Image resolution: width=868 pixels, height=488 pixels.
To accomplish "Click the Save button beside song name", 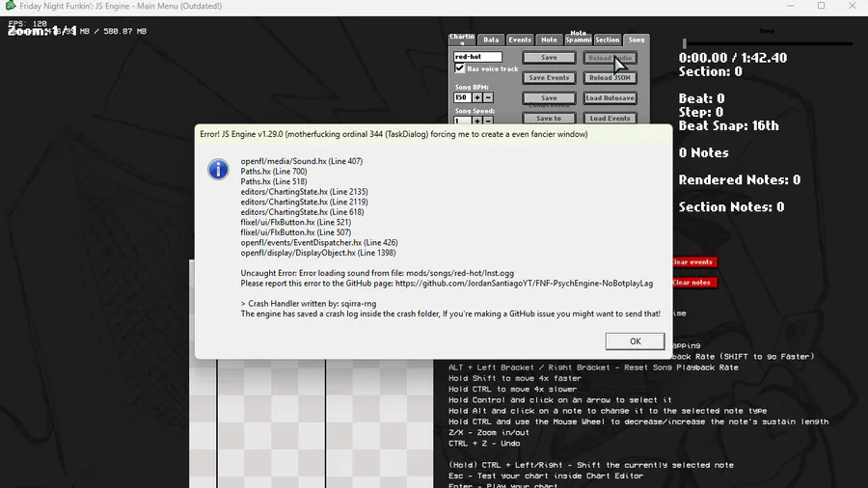I will [x=549, y=58].
